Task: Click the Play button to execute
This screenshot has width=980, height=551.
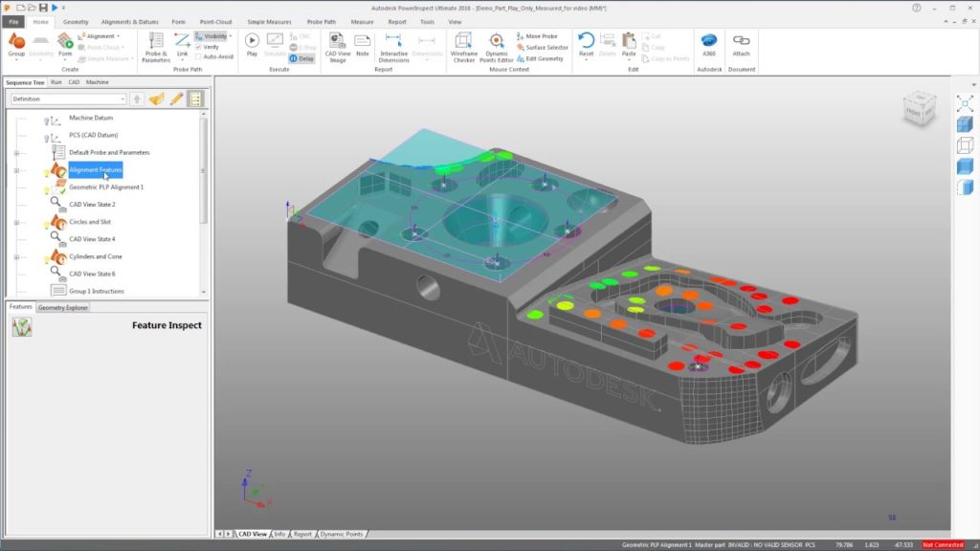Action: [252, 40]
